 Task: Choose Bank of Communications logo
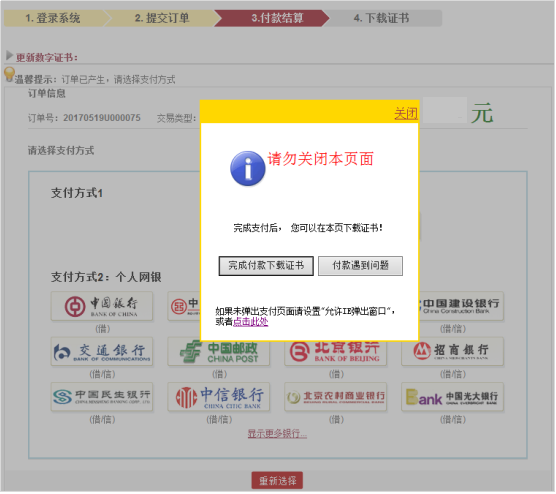(102, 351)
